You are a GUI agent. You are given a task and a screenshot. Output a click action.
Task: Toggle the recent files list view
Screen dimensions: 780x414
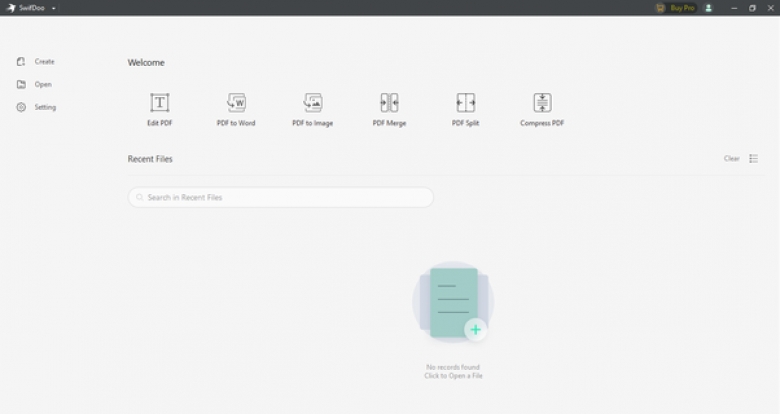click(753, 159)
